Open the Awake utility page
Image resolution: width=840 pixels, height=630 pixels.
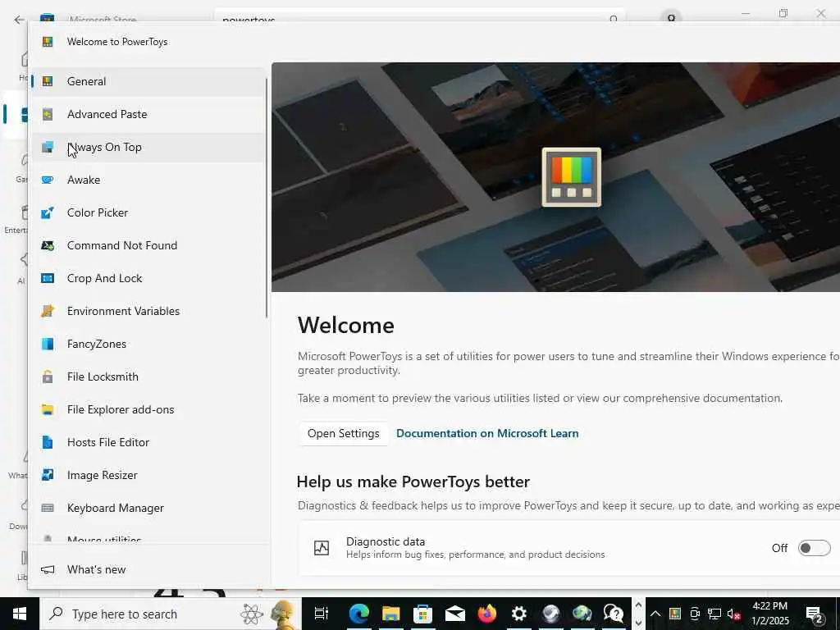tap(148, 180)
